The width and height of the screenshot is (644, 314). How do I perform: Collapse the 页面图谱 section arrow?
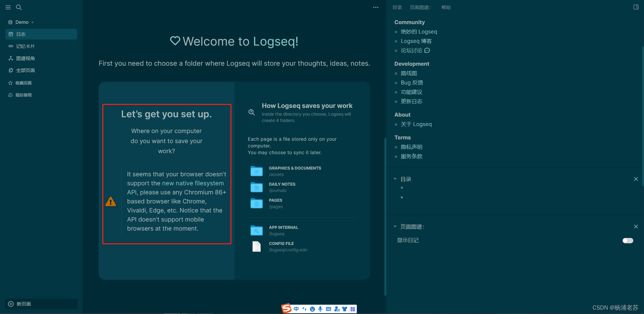(x=395, y=227)
